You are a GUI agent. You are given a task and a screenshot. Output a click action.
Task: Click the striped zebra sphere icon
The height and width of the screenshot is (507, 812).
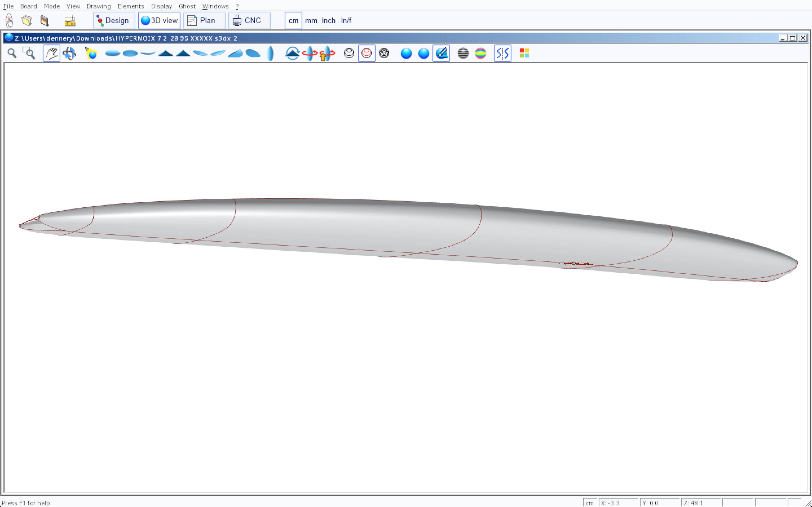463,53
